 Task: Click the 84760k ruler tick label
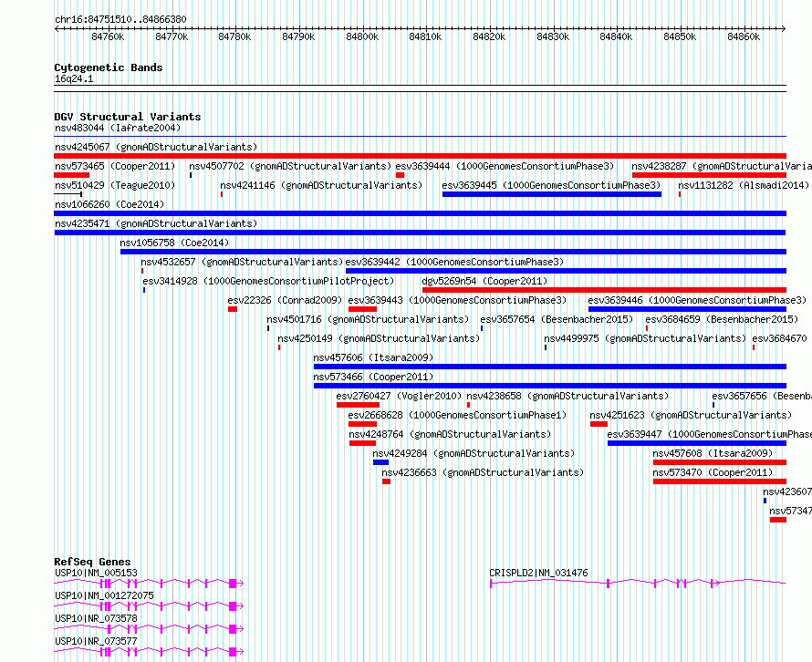[108, 36]
